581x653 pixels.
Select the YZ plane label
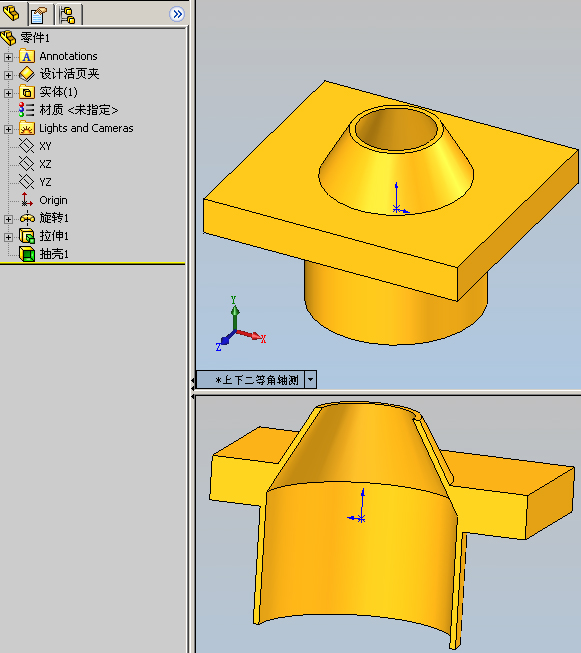45,182
